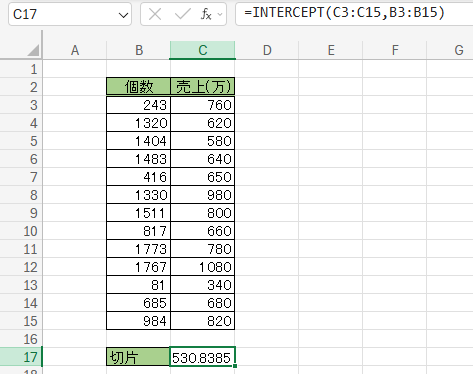Select column A header
473x374 pixels.
click(75, 50)
